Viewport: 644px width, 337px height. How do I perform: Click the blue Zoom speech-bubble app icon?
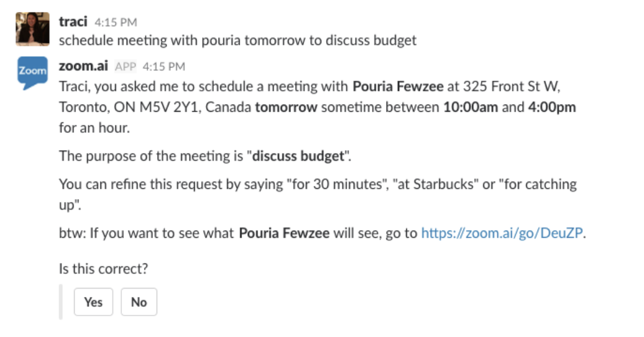[x=32, y=73]
